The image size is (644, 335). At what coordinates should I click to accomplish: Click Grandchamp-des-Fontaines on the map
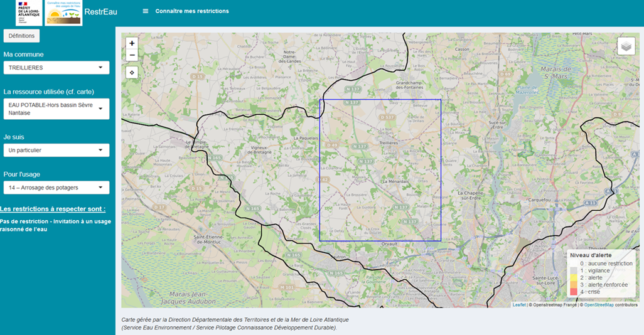tap(409, 85)
